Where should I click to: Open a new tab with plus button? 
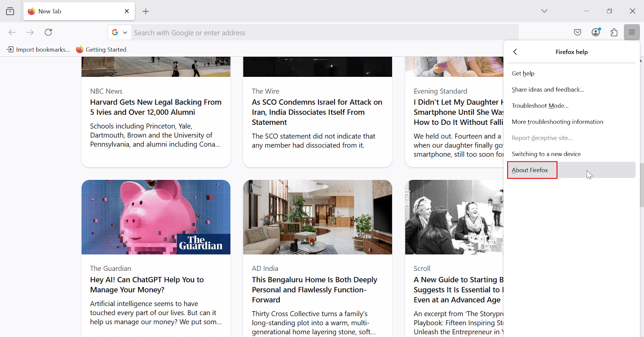coord(146,11)
